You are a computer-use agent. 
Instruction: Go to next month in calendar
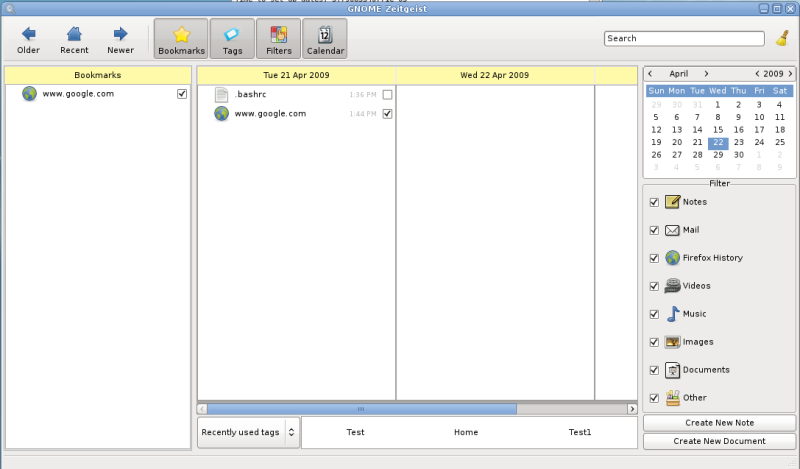click(706, 74)
